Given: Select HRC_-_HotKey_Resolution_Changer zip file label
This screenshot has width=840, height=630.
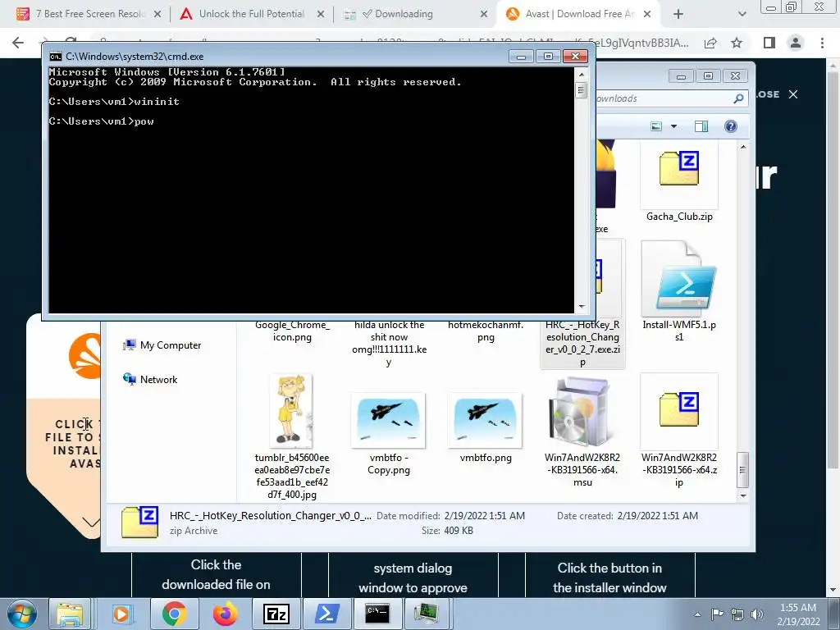Looking at the screenshot, I should click(x=582, y=344).
